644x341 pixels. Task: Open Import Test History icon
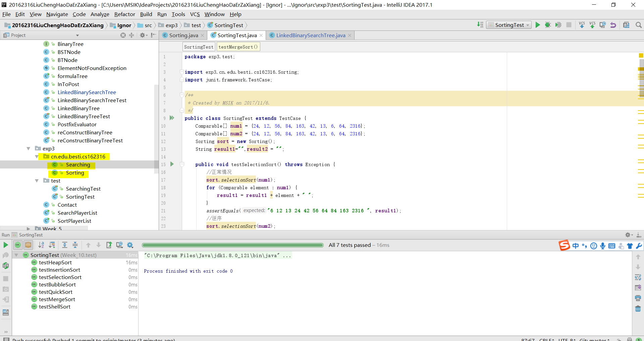coord(119,245)
